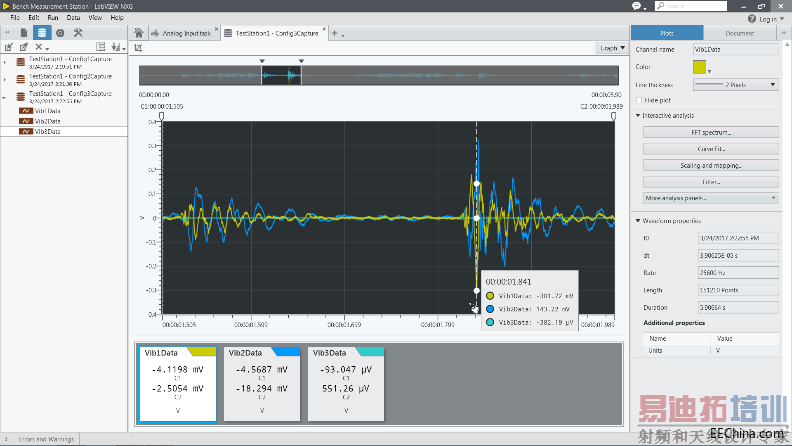
Task: Collapse Interactive analysis section
Action: pos(638,116)
